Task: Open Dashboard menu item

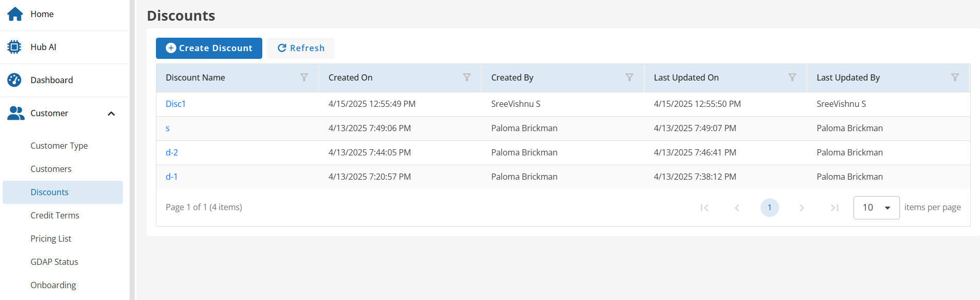Action: [x=64, y=80]
